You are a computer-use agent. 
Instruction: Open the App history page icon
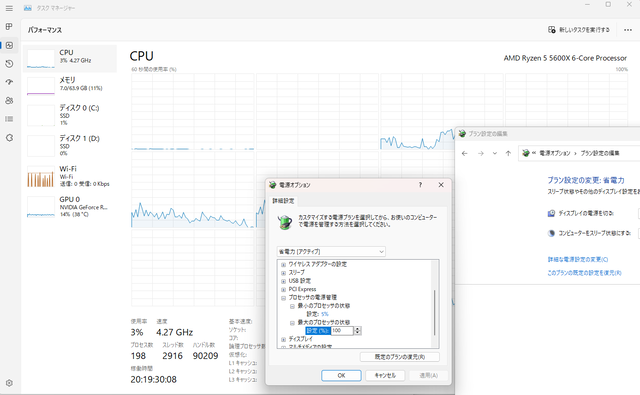[x=9, y=64]
